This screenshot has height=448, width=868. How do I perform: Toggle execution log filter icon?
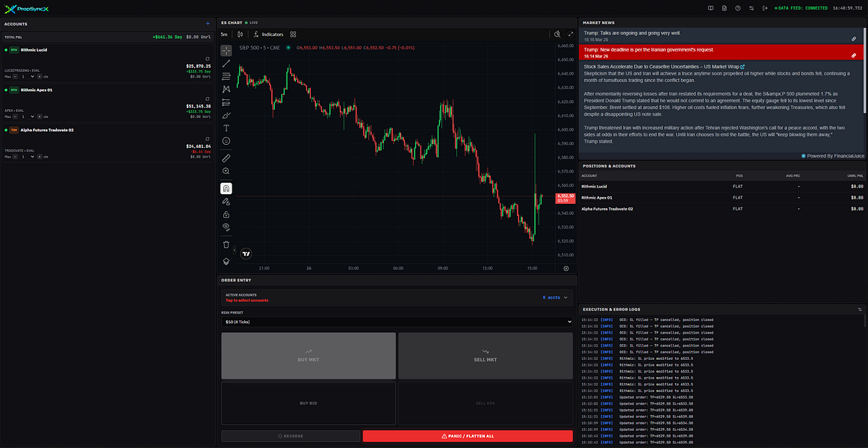[x=860, y=309]
